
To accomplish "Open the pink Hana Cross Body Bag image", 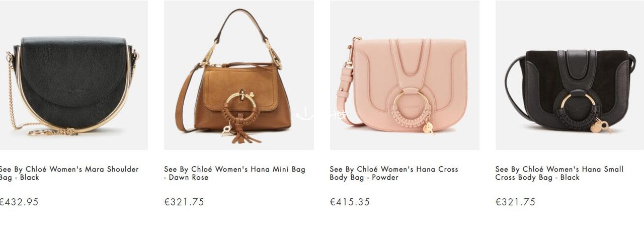I will pos(405,75).
